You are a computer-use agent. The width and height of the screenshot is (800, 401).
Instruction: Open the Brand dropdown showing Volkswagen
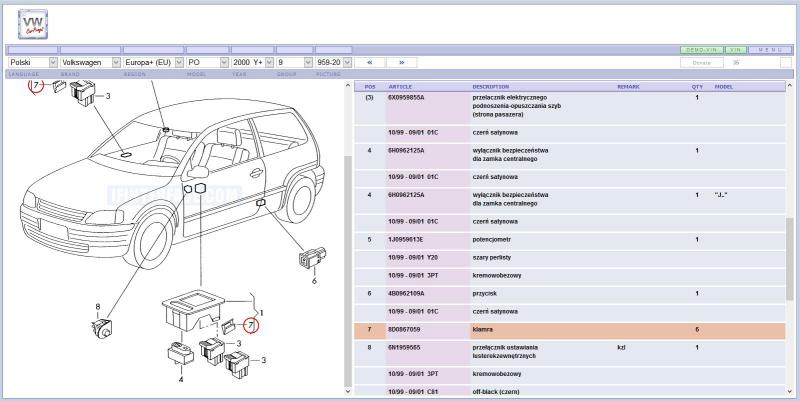click(x=90, y=62)
